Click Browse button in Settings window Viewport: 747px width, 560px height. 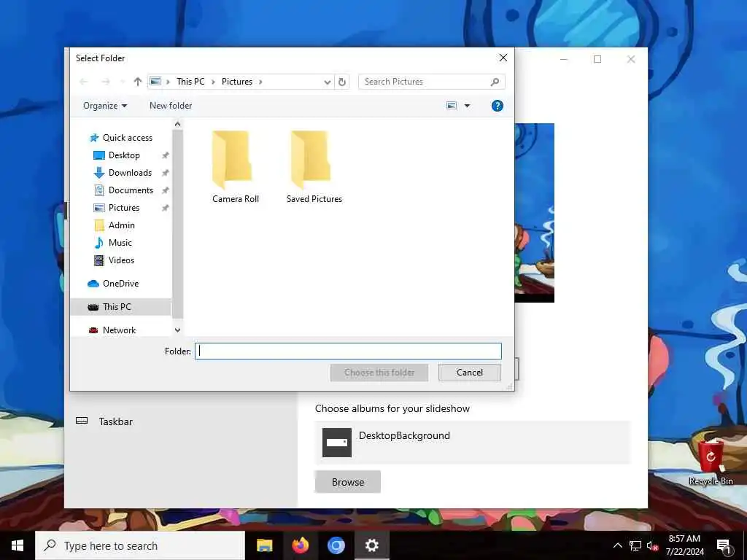click(348, 482)
